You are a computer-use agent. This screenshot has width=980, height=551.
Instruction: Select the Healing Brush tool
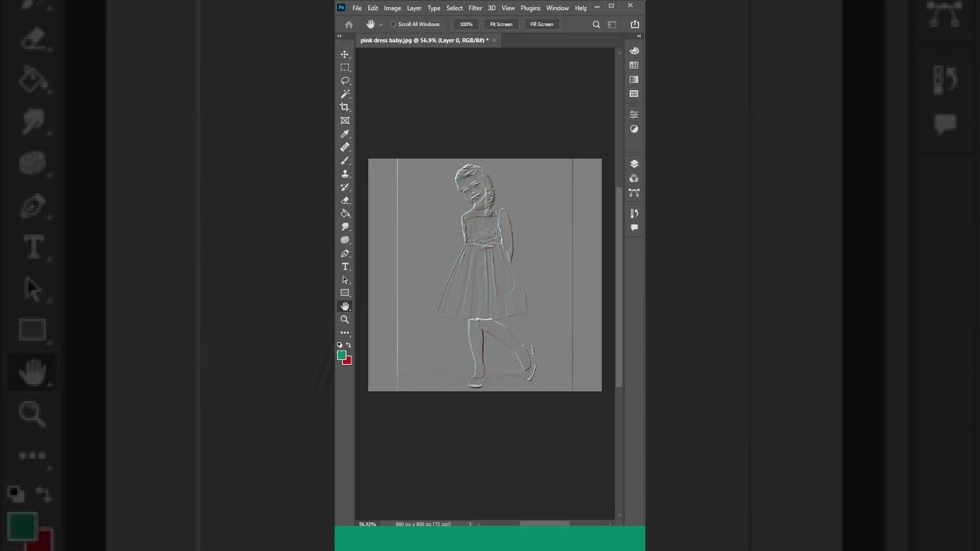[x=345, y=147]
